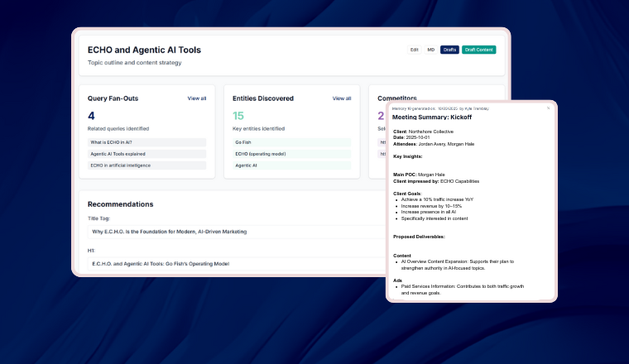Select 'Agentic AI Tools explained' query
The height and width of the screenshot is (364, 629).
pyautogui.click(x=146, y=154)
